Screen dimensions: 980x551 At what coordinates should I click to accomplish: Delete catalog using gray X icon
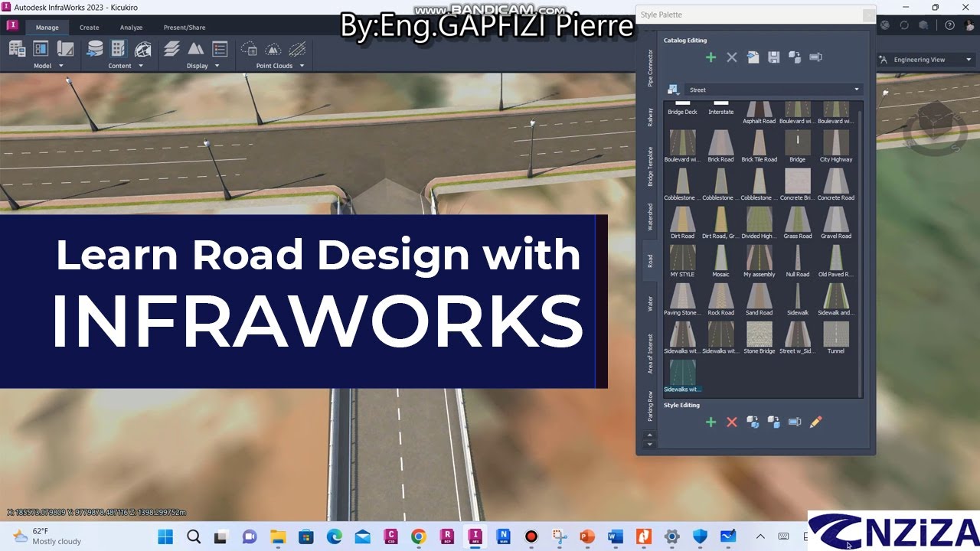[732, 57]
